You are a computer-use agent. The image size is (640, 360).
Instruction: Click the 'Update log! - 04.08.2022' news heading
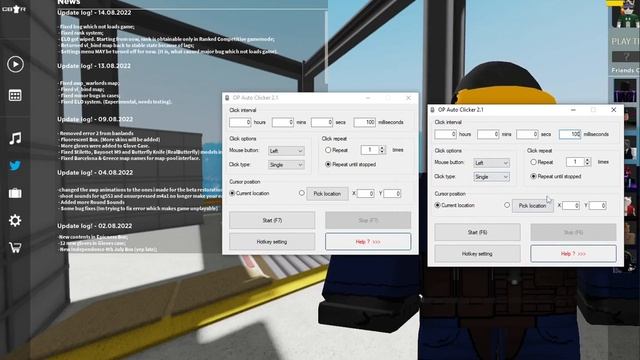pyautogui.click(x=95, y=173)
